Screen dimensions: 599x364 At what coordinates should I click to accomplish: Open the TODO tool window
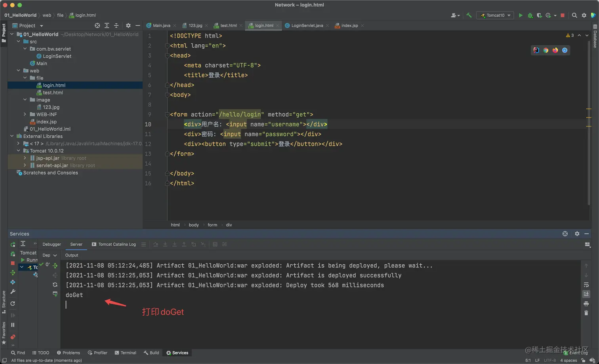(40, 353)
